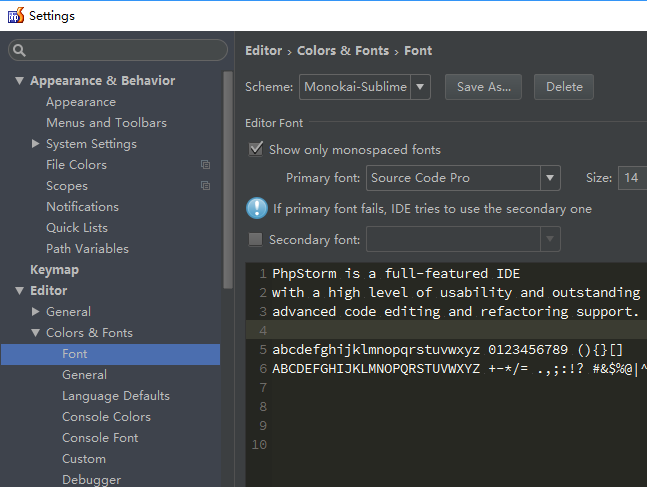
Task: Click the copy icon beside File Colors
Action: [x=205, y=165]
